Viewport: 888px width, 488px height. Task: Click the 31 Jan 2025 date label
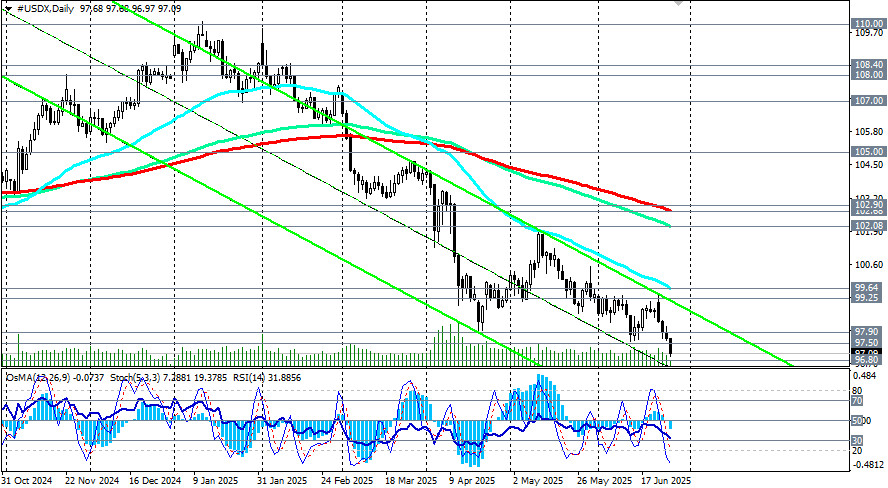283,481
